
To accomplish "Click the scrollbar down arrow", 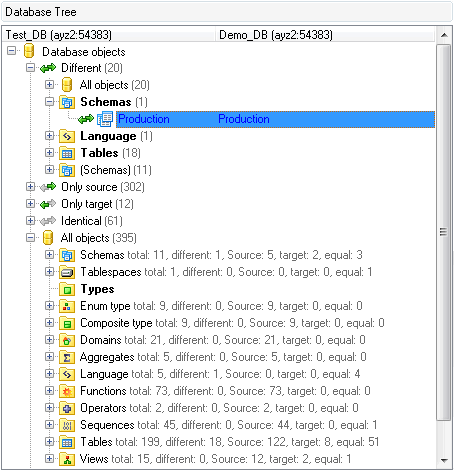I will tap(444, 460).
